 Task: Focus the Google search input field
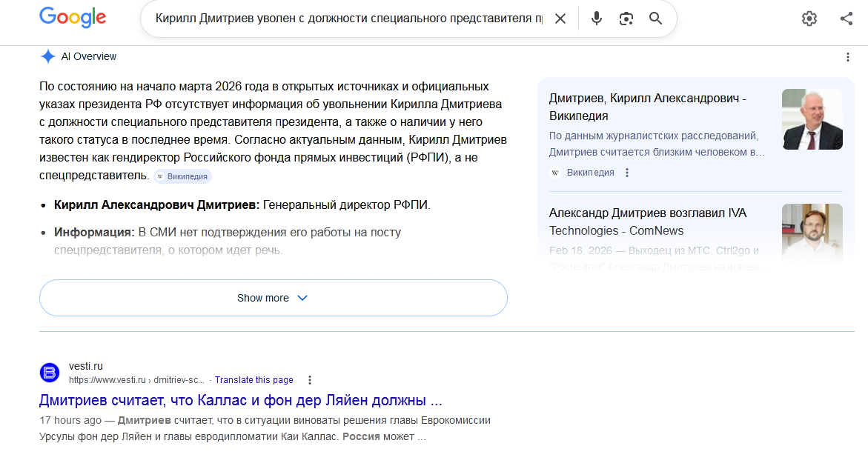point(348,19)
